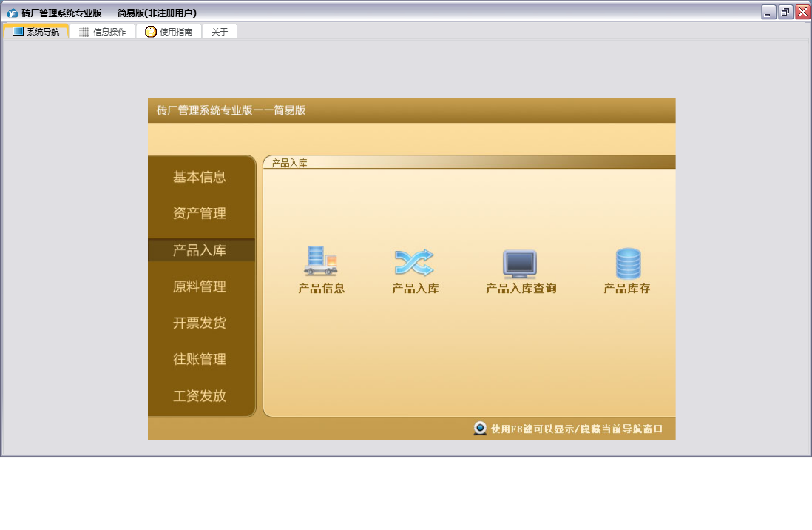The width and height of the screenshot is (812, 530).
Task: Open the 关于 tab
Action: click(220, 32)
